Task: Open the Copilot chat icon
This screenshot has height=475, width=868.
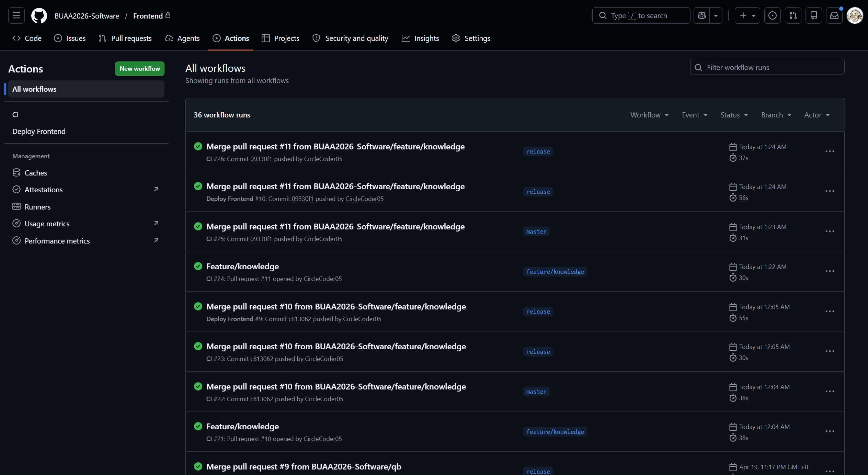Action: point(701,15)
